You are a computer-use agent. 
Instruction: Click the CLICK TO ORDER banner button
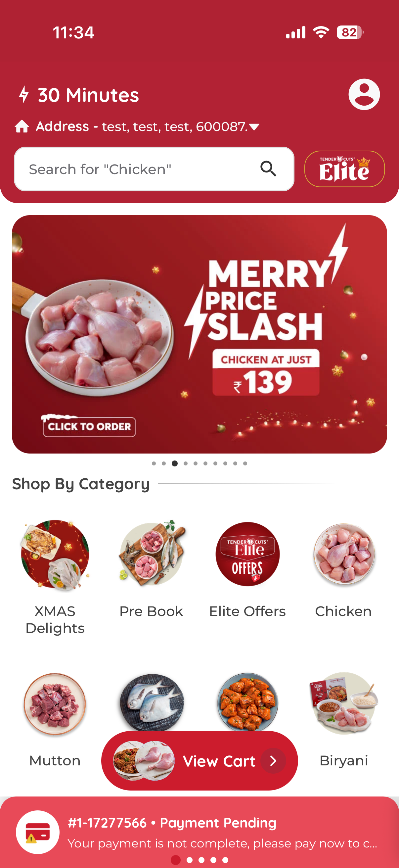[x=89, y=426]
